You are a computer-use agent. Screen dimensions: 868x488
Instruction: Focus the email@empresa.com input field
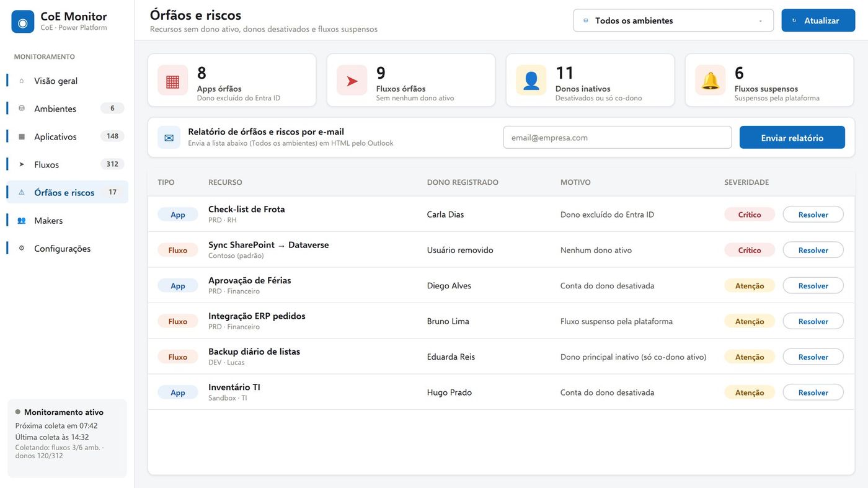(618, 138)
